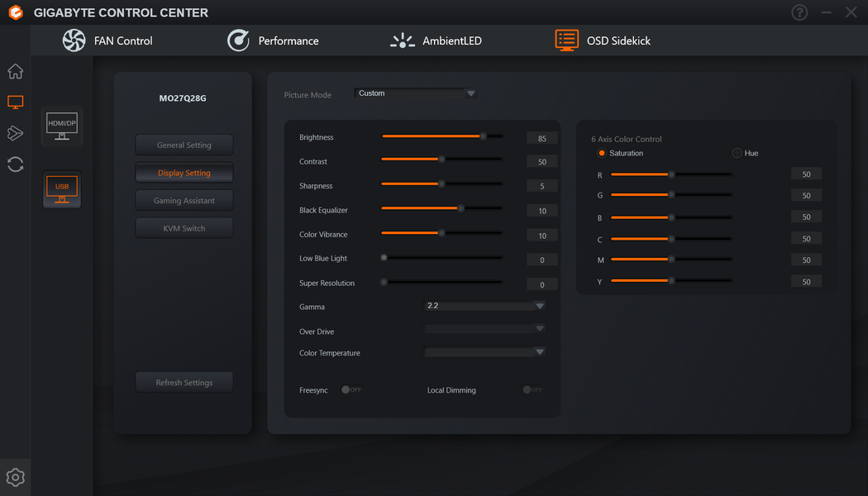Open the FAN Control fan icon

click(74, 41)
